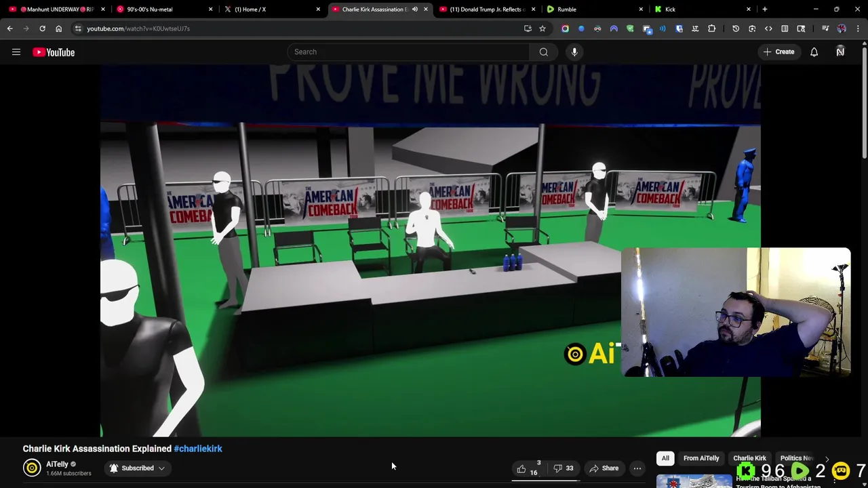Click the code brackets toolbar icon
The width and height of the screenshot is (868, 488).
point(768,28)
